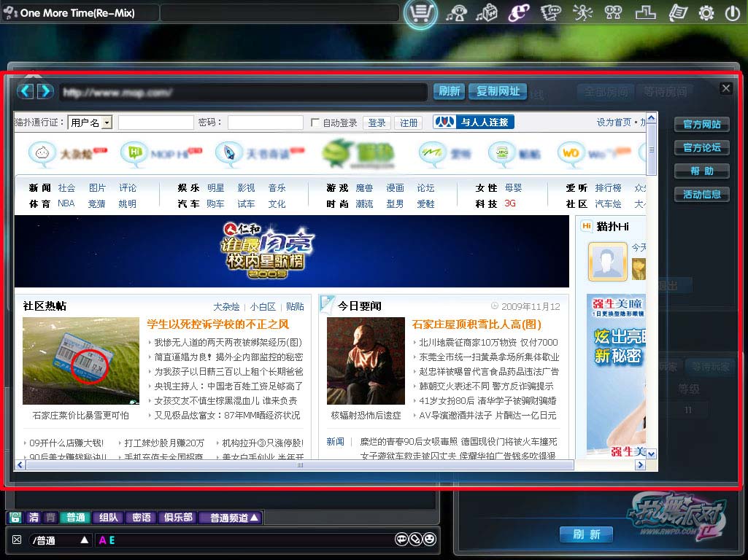Screen dimensions: 748x560
Task: Open the smiley emoticon picker
Action: click(x=429, y=539)
